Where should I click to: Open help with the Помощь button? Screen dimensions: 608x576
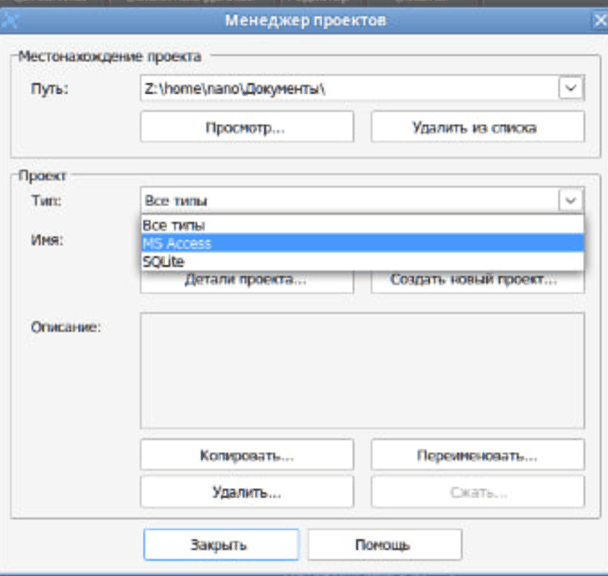tap(383, 545)
